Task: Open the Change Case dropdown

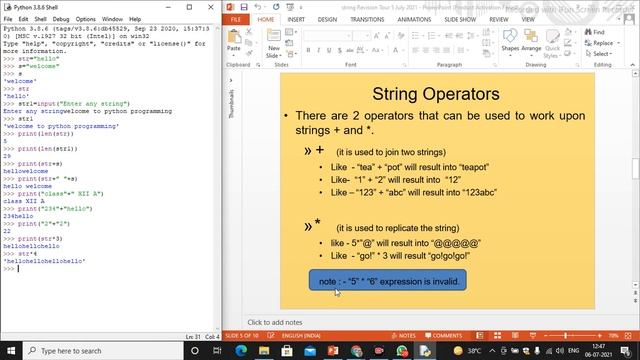Action: point(377,50)
